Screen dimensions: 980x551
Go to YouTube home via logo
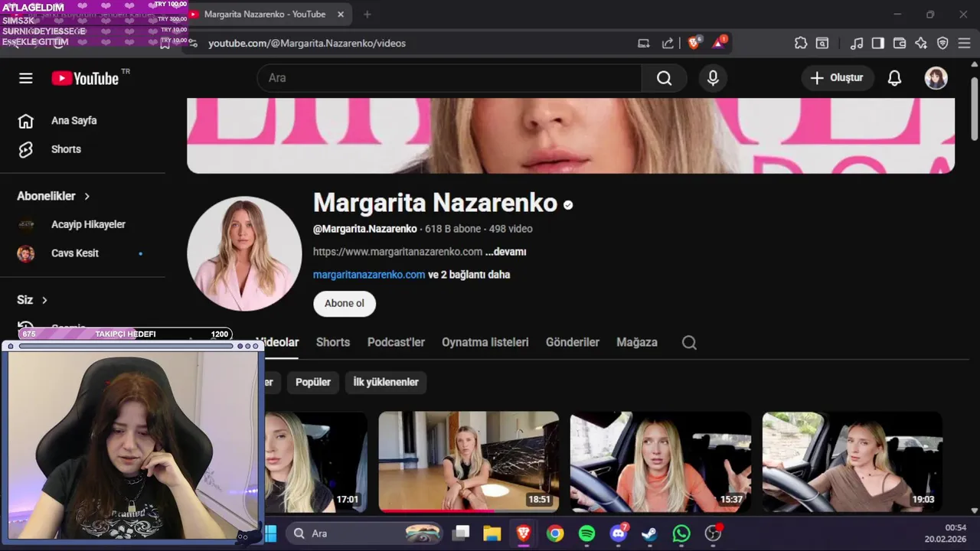pos(85,78)
